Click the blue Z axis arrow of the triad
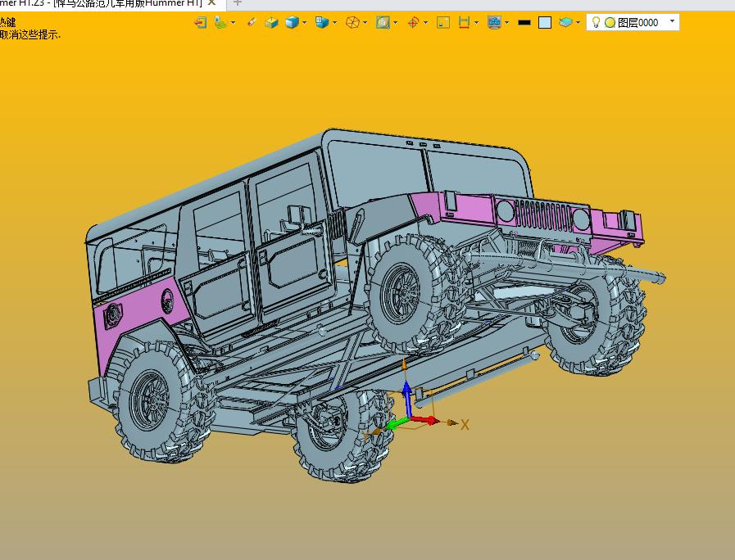The height and width of the screenshot is (560, 735). (407, 398)
